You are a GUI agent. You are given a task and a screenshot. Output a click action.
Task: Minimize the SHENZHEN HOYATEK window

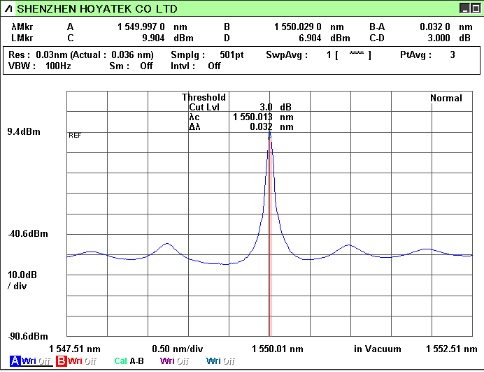coord(465,8)
